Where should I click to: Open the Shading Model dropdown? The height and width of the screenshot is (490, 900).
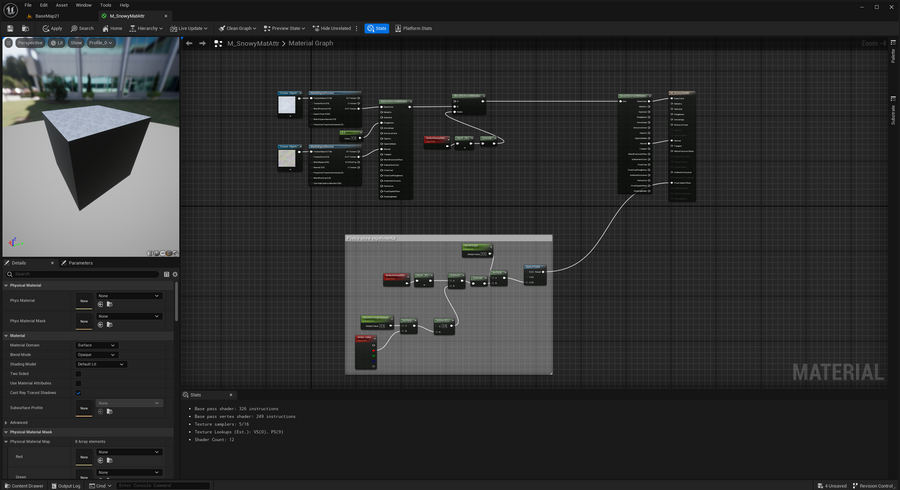pos(101,364)
